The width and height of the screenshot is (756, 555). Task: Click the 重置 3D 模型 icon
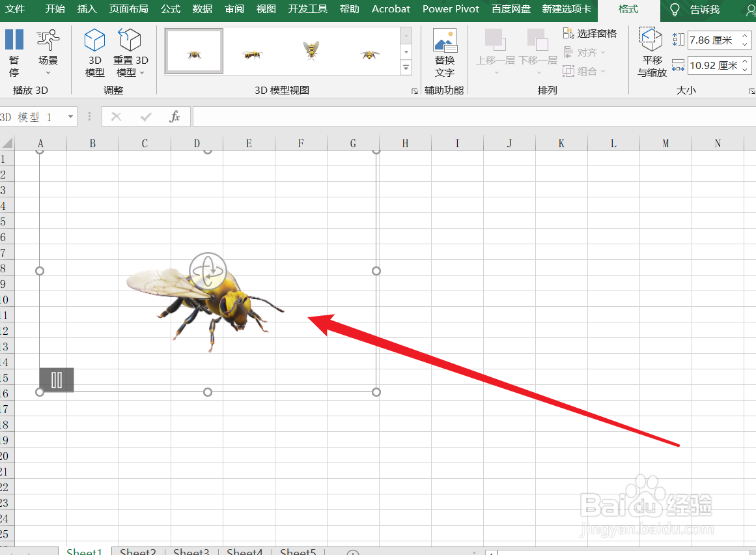tap(130, 40)
